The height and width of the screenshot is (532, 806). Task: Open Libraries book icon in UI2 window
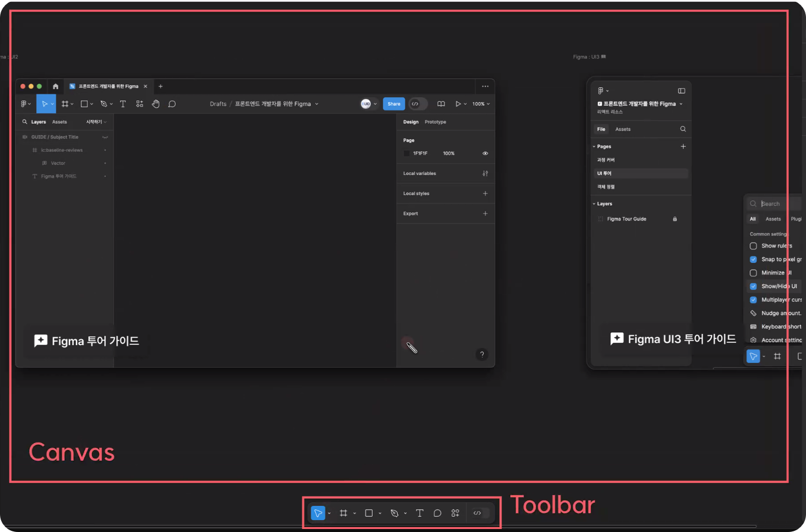(x=441, y=104)
